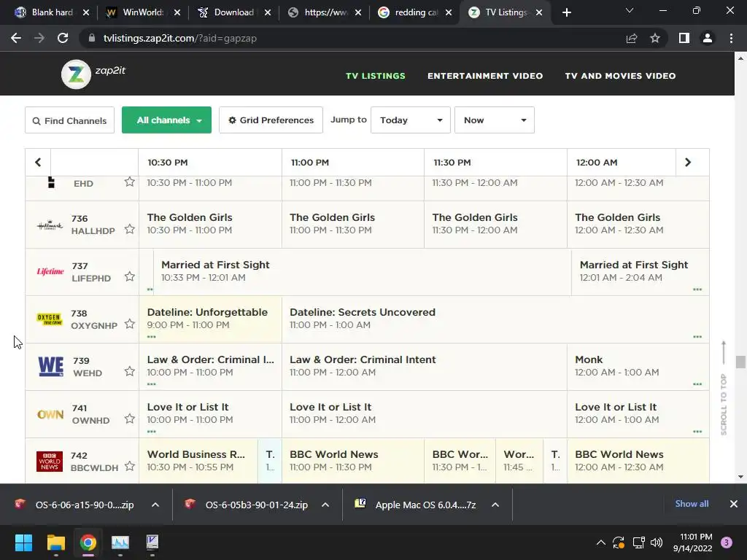
Task: Open The Golden Girls 11:00 PM listing
Action: (x=353, y=225)
